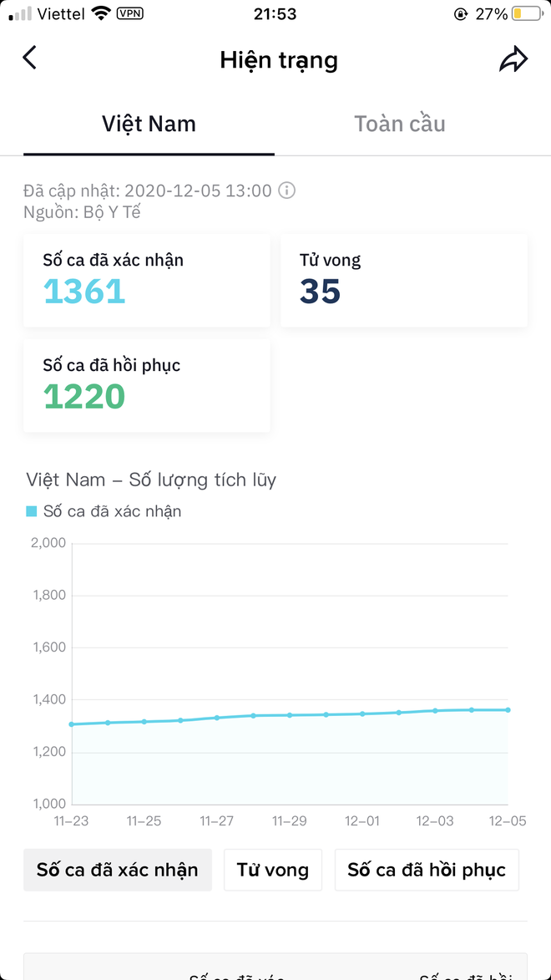Image resolution: width=551 pixels, height=980 pixels.
Task: Tap the cellular signal bars icon
Action: (x=20, y=13)
